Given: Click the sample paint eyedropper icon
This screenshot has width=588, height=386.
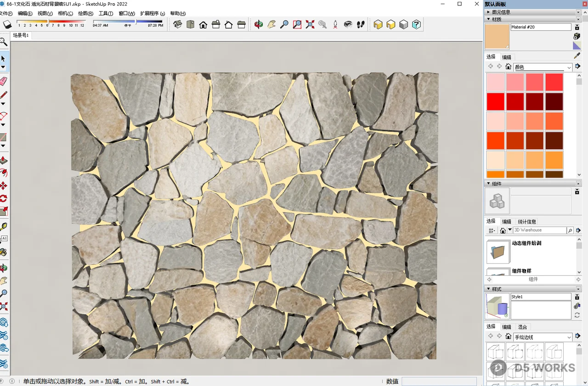Looking at the screenshot, I should click(577, 56).
